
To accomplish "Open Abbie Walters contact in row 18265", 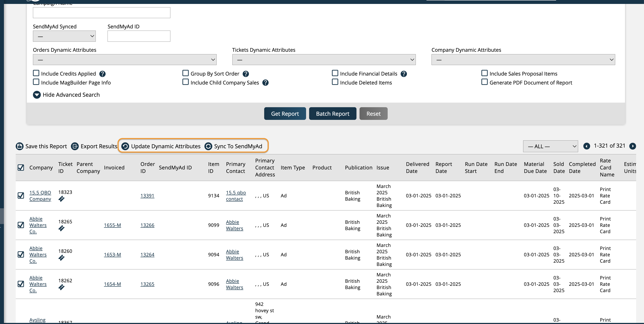I will (x=235, y=225).
